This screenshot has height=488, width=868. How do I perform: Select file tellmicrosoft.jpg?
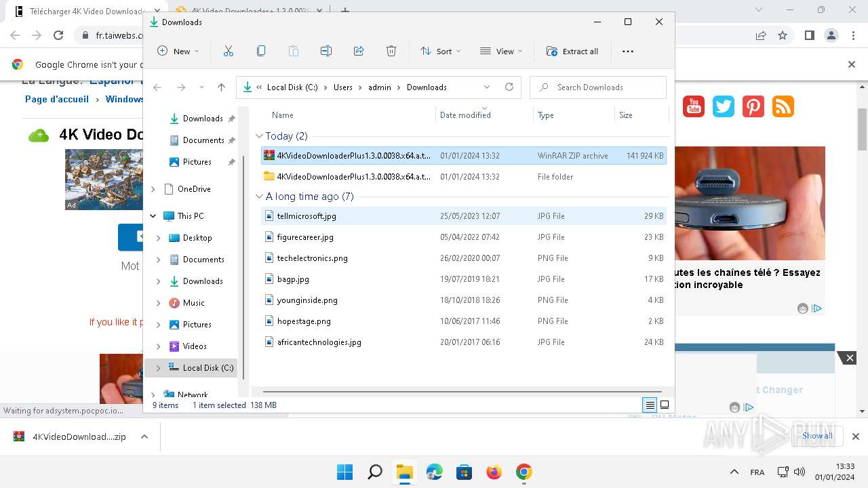point(464,216)
